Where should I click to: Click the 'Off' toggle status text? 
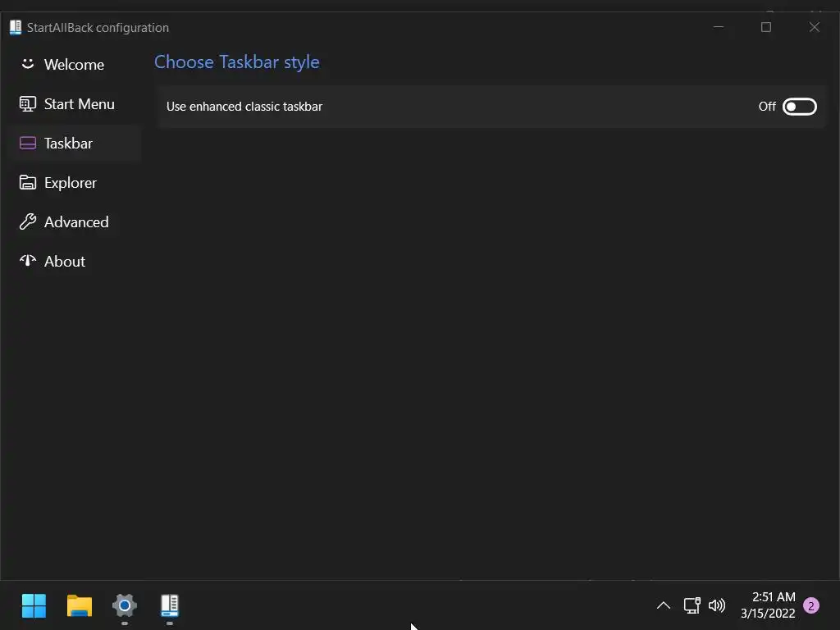pos(767,107)
